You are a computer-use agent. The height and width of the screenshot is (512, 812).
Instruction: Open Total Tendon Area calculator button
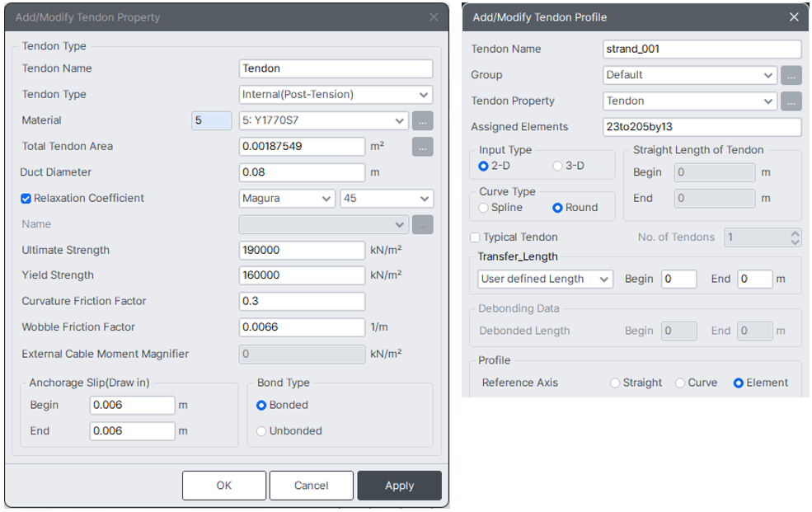point(423,147)
